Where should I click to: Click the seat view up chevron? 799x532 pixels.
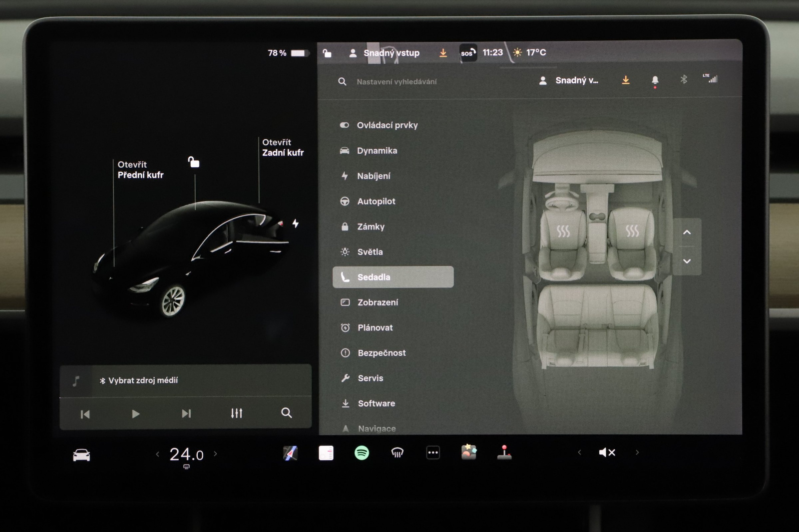[x=687, y=233]
